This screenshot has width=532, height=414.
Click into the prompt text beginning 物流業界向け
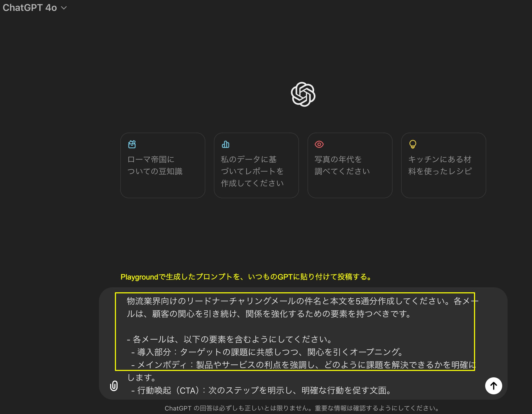pyautogui.click(x=302, y=307)
